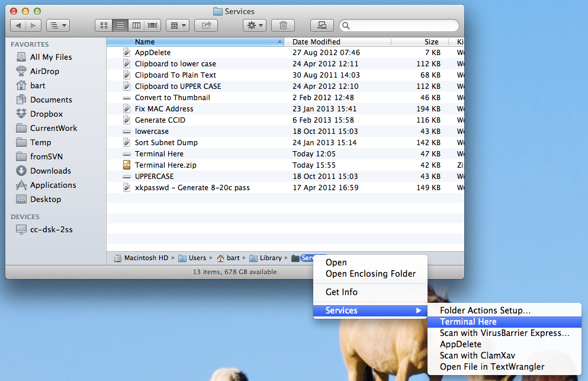
Task: Go forward with the right arrow button
Action: click(33, 25)
